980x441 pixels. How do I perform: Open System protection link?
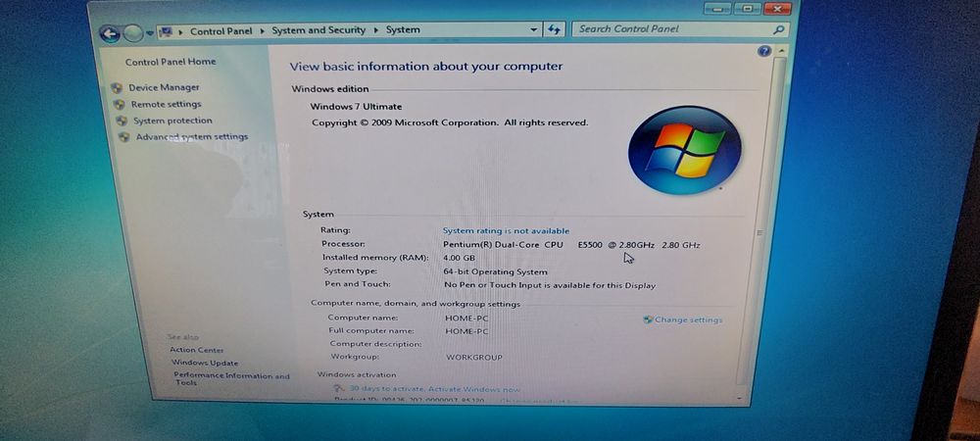172,121
